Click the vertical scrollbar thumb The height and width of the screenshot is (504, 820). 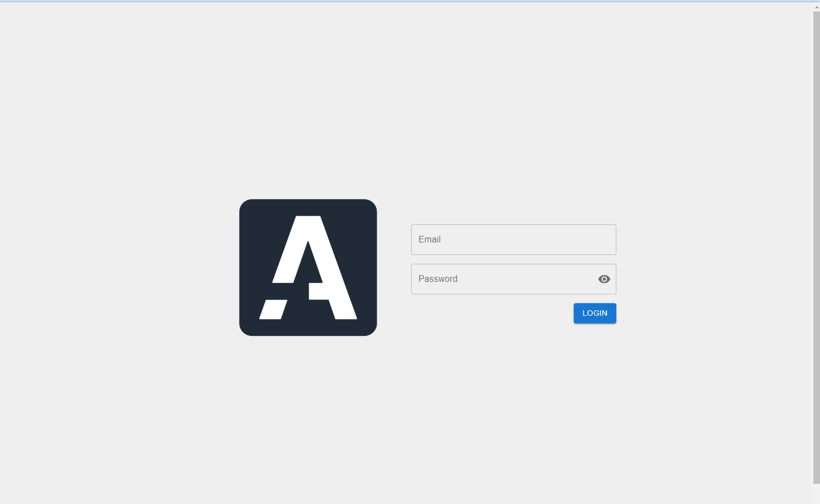coord(816,247)
